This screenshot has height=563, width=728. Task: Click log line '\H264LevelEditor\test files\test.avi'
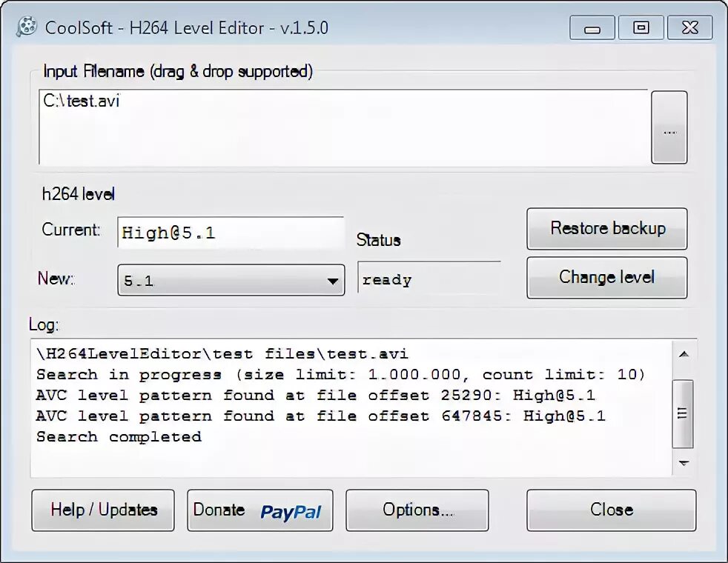[x=222, y=354]
